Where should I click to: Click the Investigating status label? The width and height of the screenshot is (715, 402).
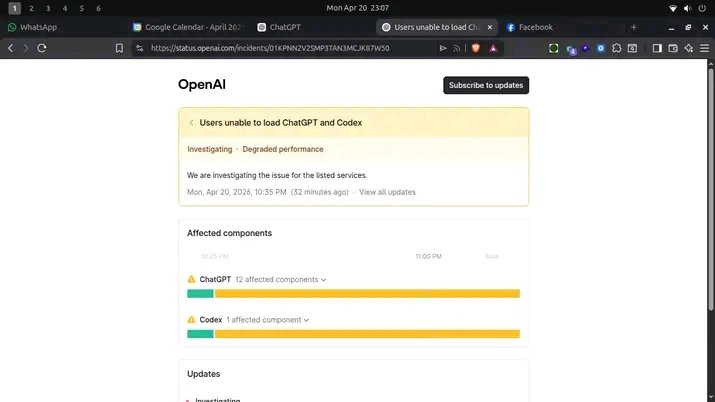coord(210,149)
